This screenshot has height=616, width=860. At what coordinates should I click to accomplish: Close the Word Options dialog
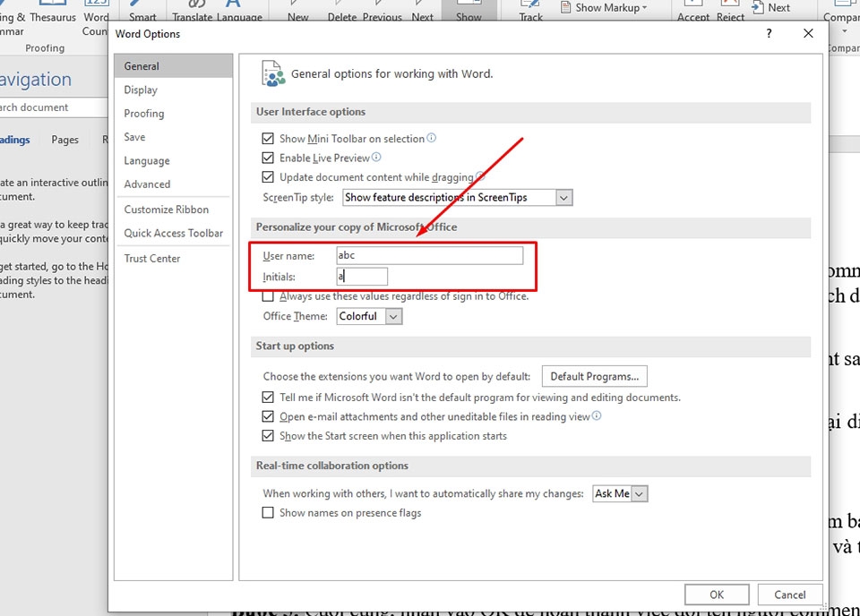(x=808, y=33)
